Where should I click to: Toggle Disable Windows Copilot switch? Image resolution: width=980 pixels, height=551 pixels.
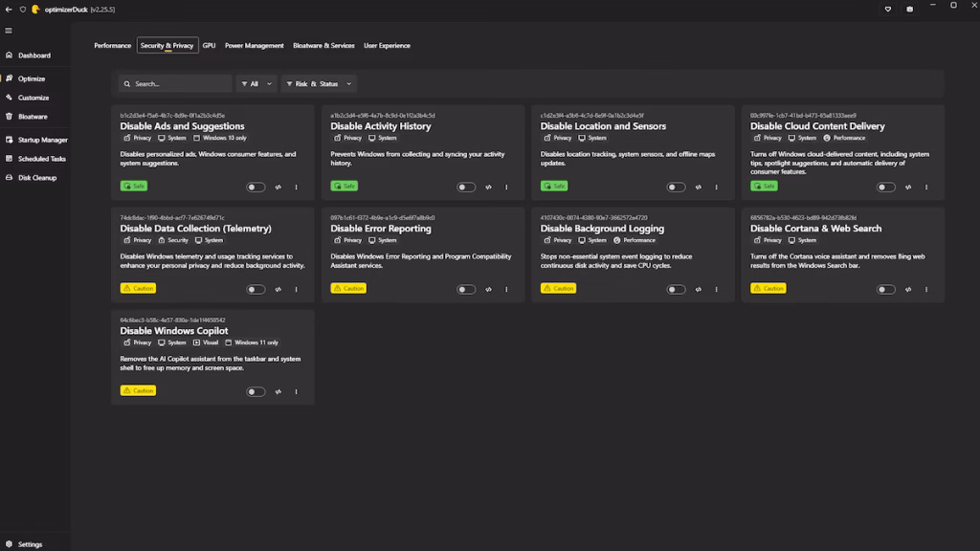256,391
